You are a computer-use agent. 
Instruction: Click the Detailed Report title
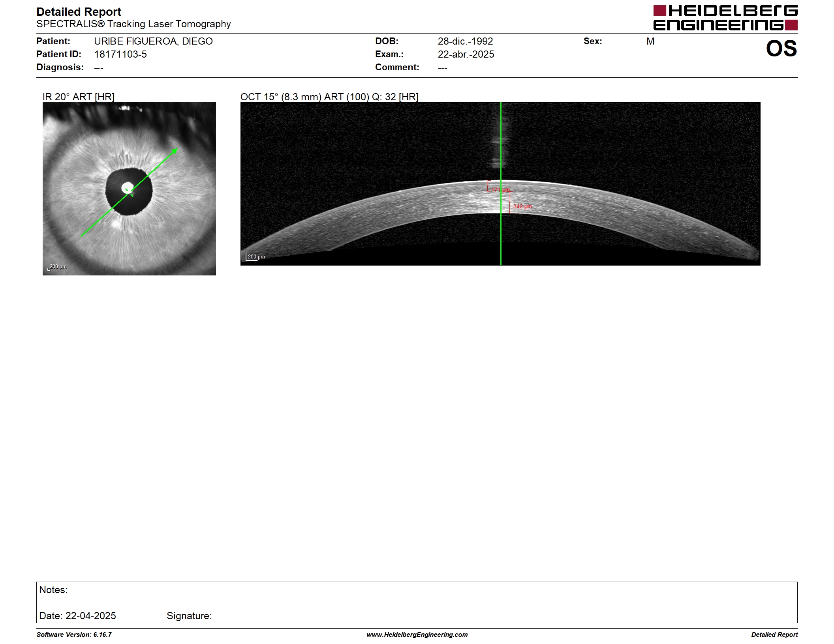point(79,12)
